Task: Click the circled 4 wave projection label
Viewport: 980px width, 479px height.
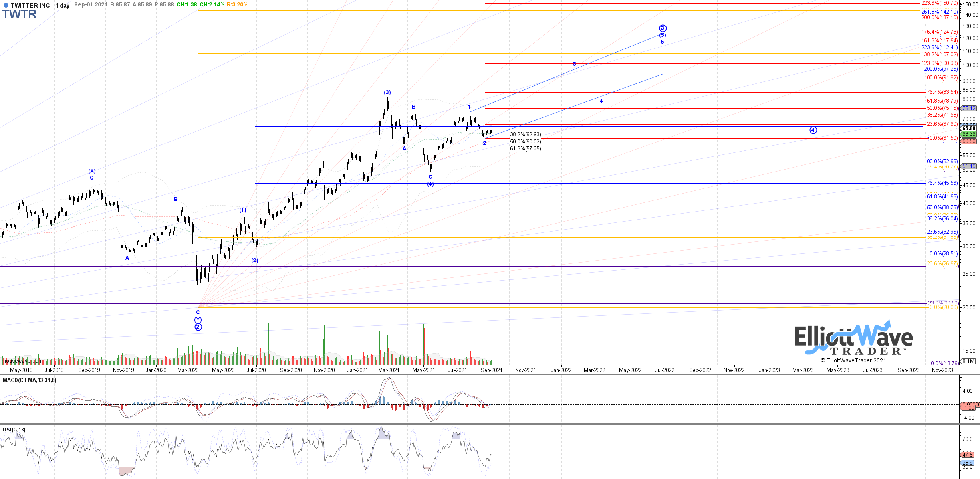Action: tap(813, 130)
